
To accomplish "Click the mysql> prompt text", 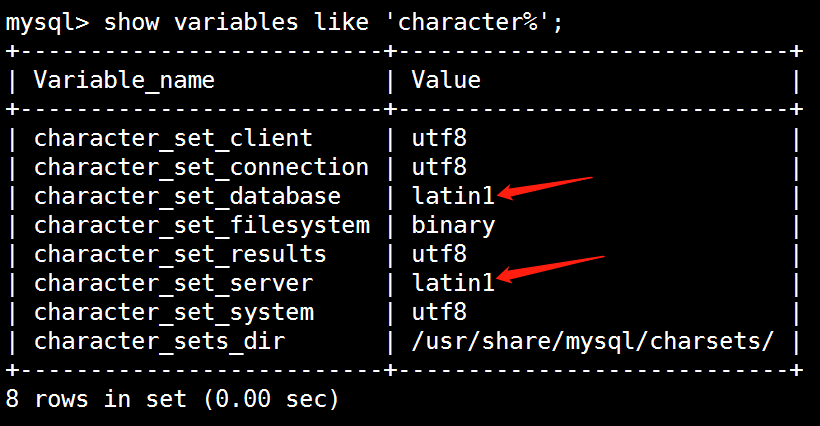I will point(47,20).
